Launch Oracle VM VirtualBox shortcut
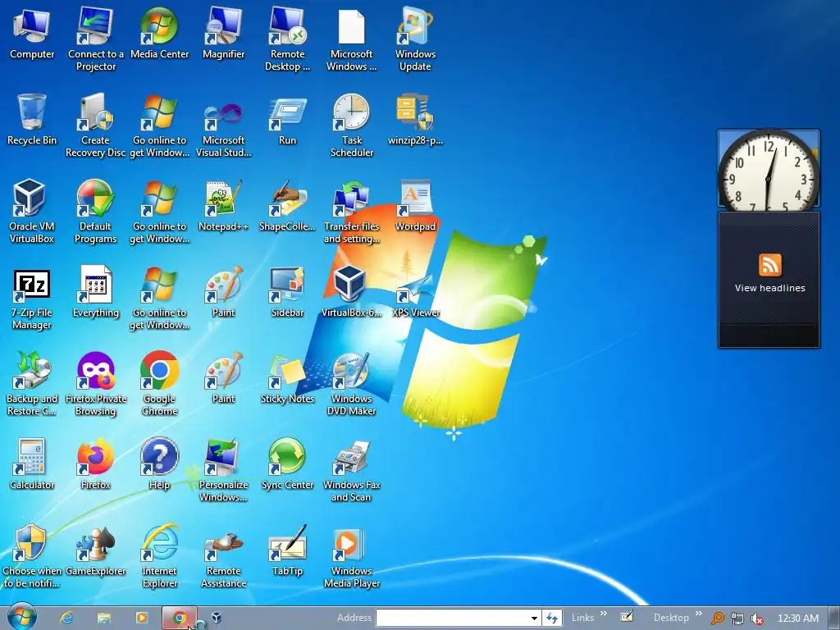 click(32, 211)
